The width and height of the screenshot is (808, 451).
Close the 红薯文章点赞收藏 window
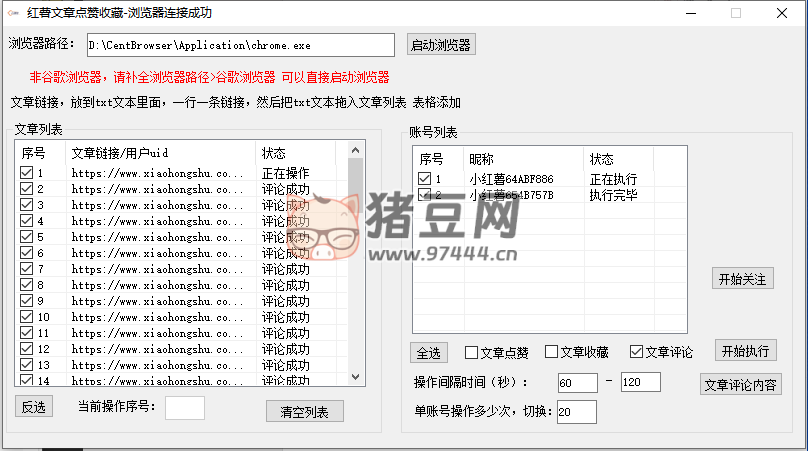click(x=782, y=13)
